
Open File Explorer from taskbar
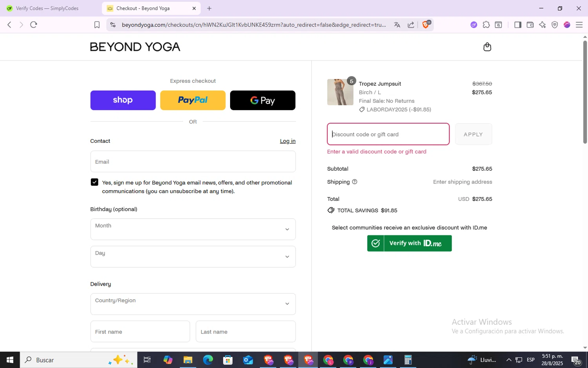click(188, 360)
